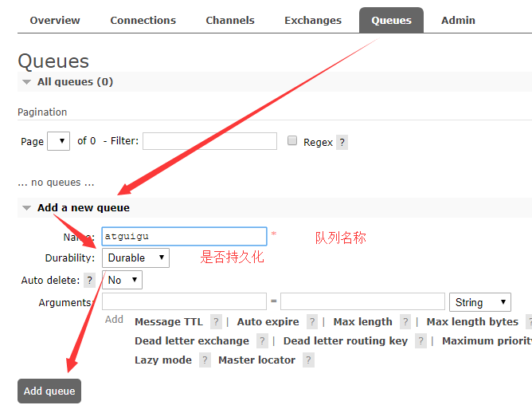Select the Queues tab

391,21
